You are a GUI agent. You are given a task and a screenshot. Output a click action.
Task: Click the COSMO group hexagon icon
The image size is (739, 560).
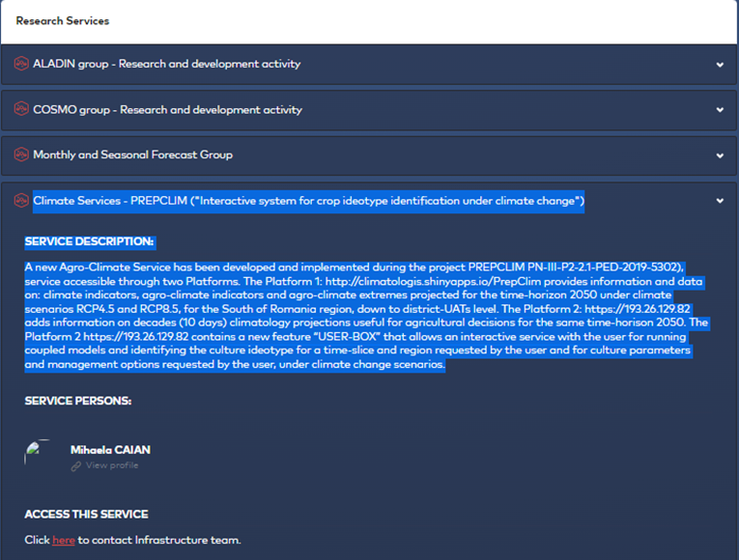click(21, 109)
